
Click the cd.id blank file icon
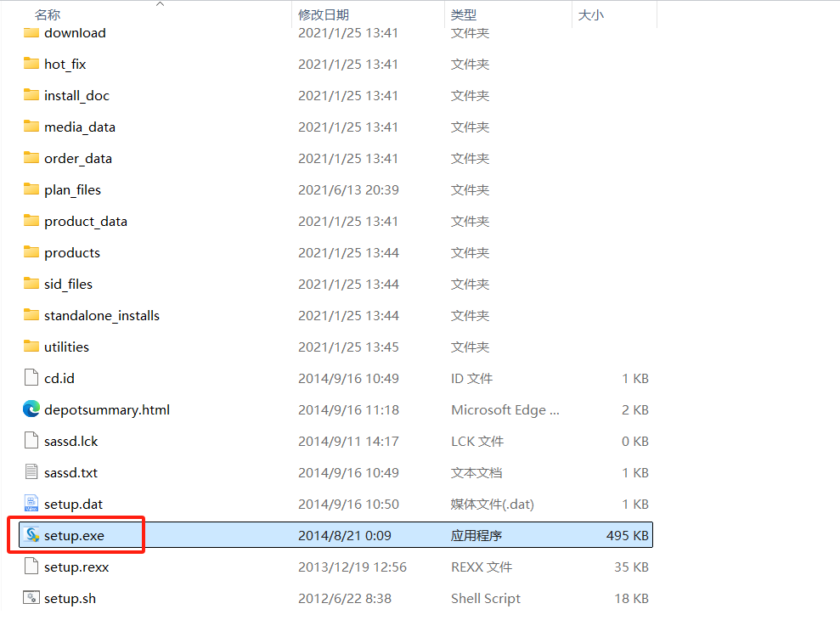pyautogui.click(x=31, y=378)
